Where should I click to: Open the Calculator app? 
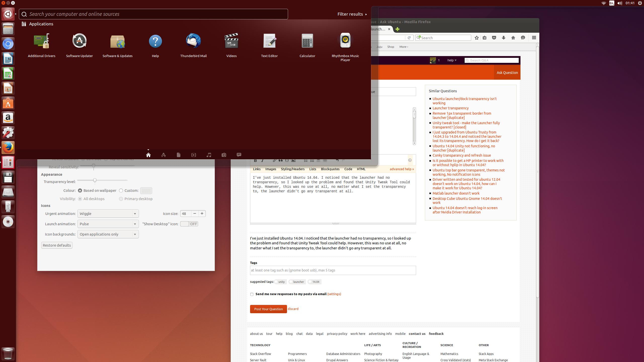[307, 45]
